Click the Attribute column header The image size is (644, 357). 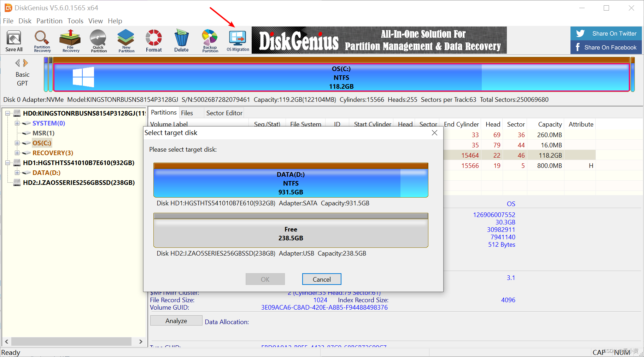581,124
